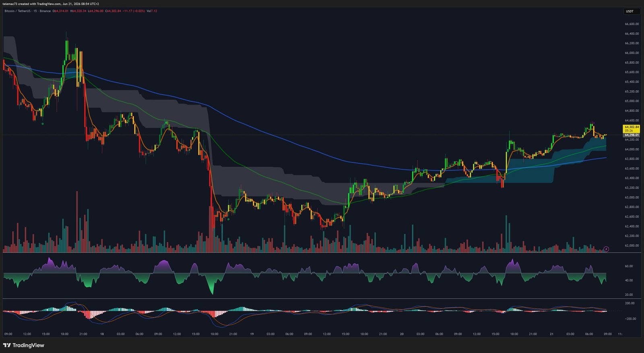Image resolution: width=644 pixels, height=353 pixels.
Task: Click the date label 19 on time axis
Action: (x=252, y=334)
